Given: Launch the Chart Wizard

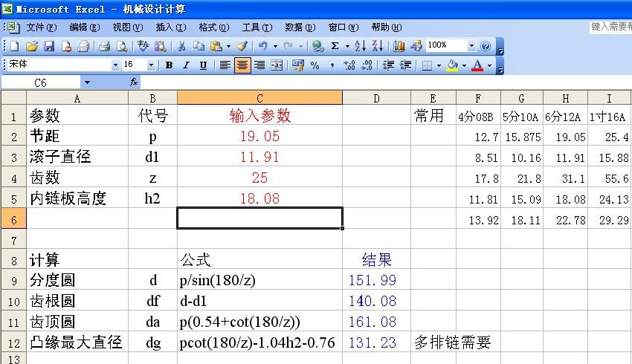Looking at the screenshot, I should [x=399, y=46].
